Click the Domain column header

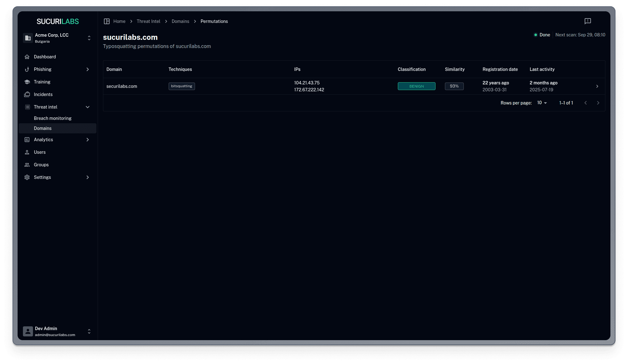[x=114, y=69]
